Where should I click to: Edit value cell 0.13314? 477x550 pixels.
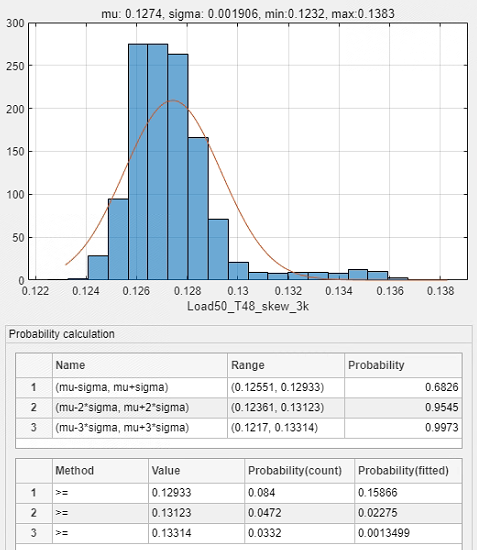click(196, 533)
